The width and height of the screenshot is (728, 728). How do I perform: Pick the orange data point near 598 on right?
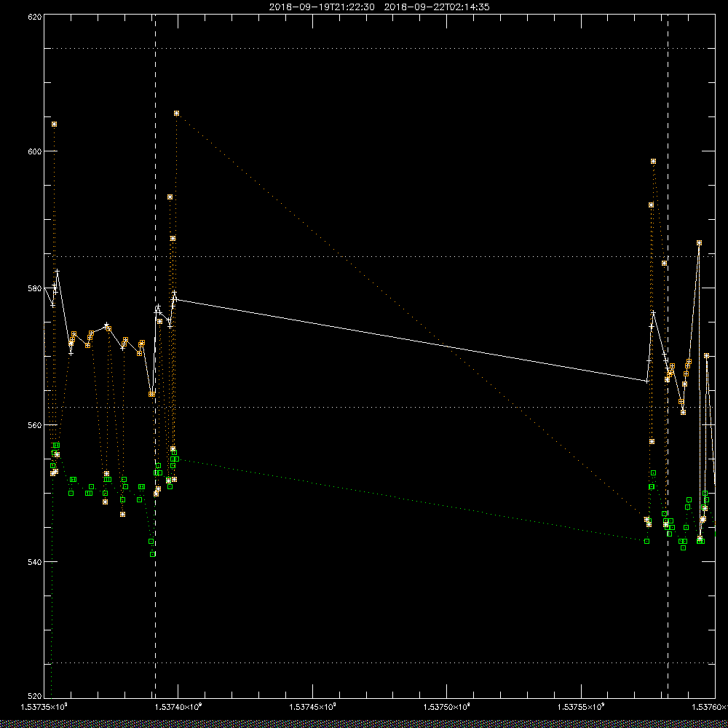(x=653, y=162)
